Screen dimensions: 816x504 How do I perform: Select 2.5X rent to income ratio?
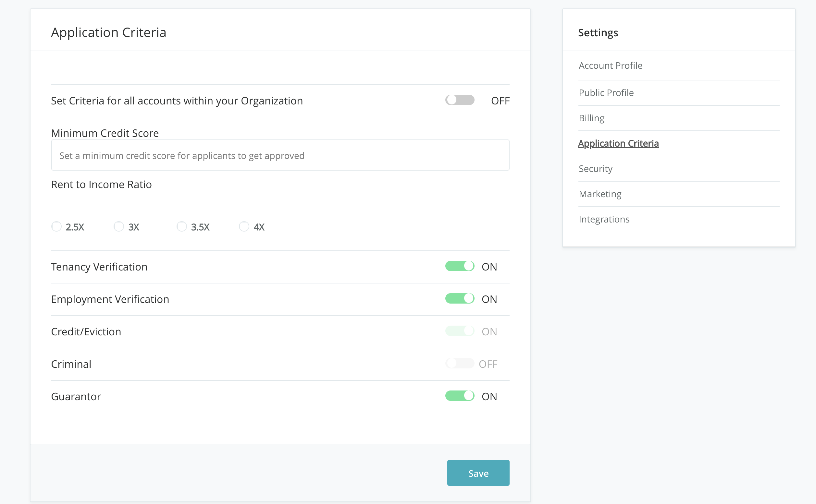tap(56, 227)
